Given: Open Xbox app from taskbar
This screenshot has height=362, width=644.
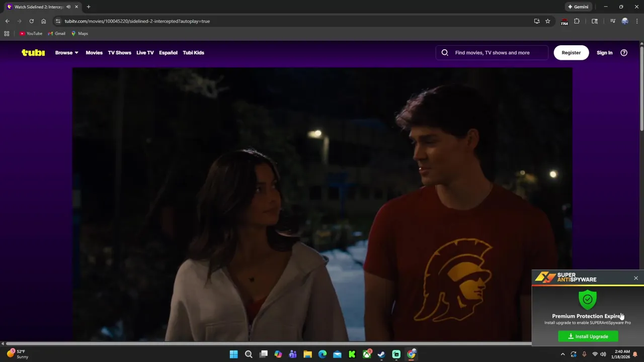Looking at the screenshot, I should [367, 354].
